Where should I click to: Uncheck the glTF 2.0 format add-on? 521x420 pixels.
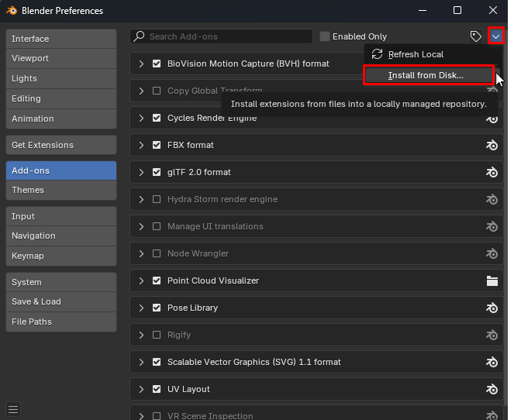coord(157,172)
